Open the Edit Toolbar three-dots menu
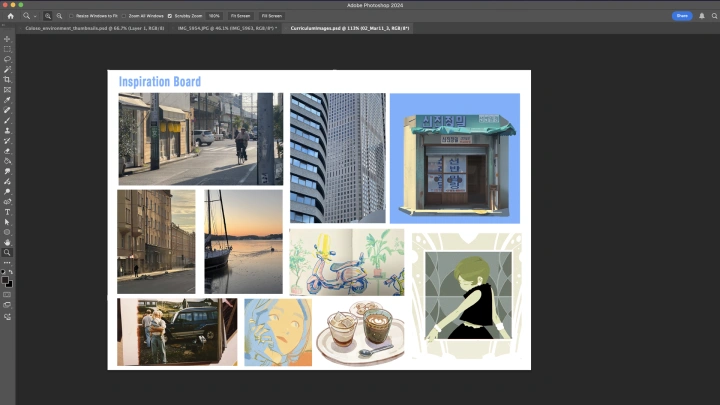 pos(7,263)
